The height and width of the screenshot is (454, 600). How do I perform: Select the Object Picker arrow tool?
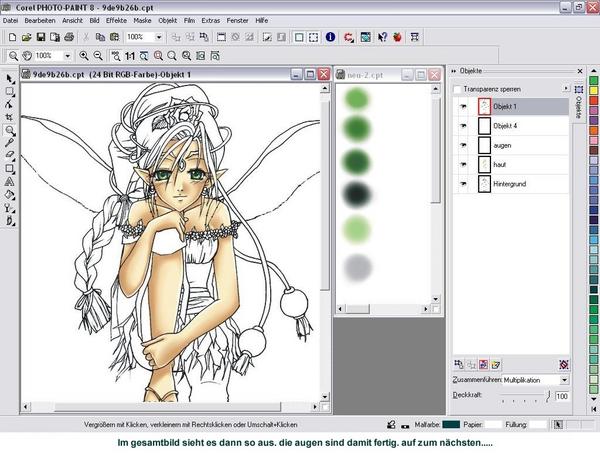point(10,79)
